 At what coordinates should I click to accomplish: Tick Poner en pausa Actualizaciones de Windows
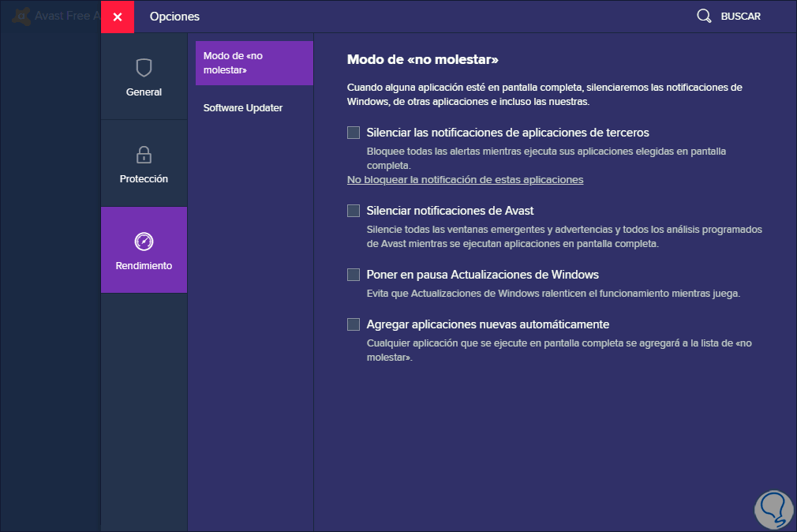(354, 275)
